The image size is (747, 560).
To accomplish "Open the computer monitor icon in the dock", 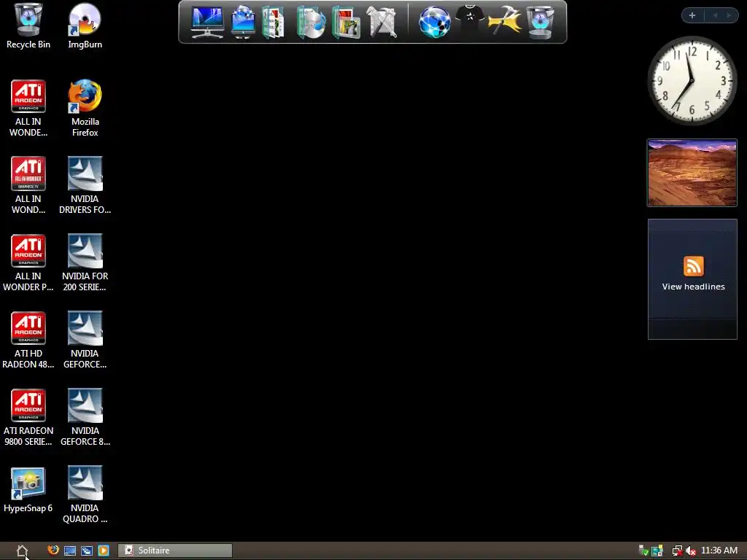I will click(x=207, y=22).
